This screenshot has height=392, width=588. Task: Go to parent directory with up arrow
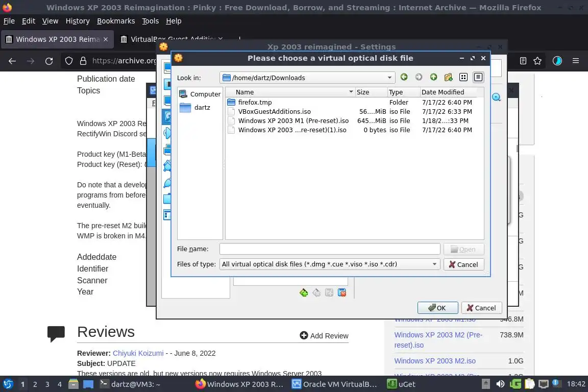click(x=433, y=77)
